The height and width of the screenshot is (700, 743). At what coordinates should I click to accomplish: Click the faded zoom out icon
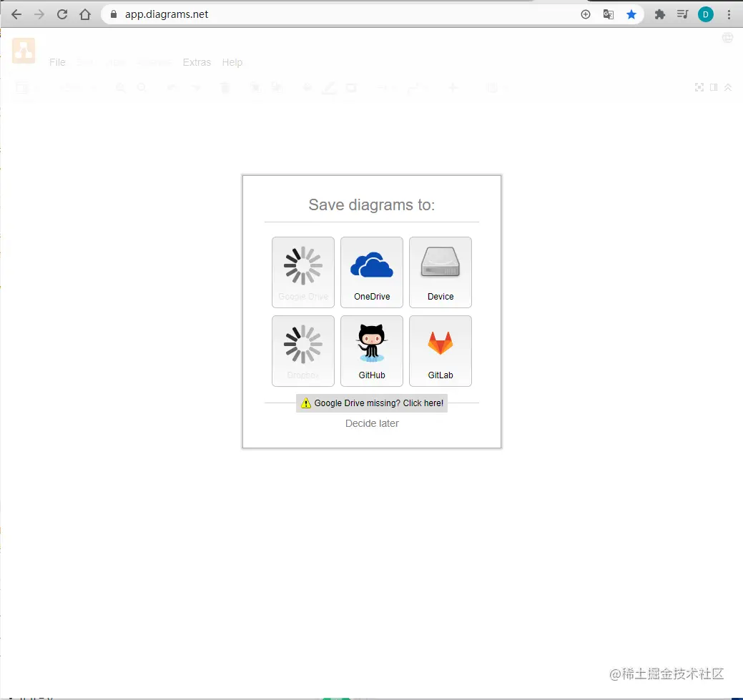pyautogui.click(x=142, y=87)
